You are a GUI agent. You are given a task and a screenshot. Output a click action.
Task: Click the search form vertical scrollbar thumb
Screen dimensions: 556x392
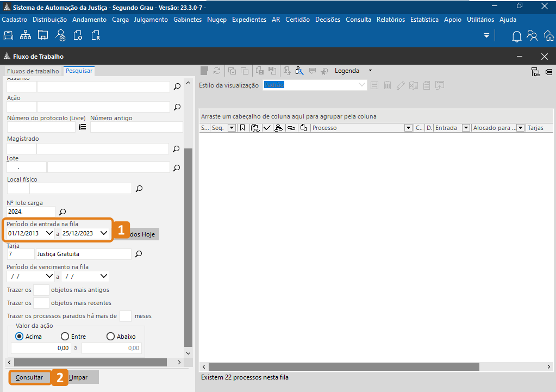click(188, 247)
